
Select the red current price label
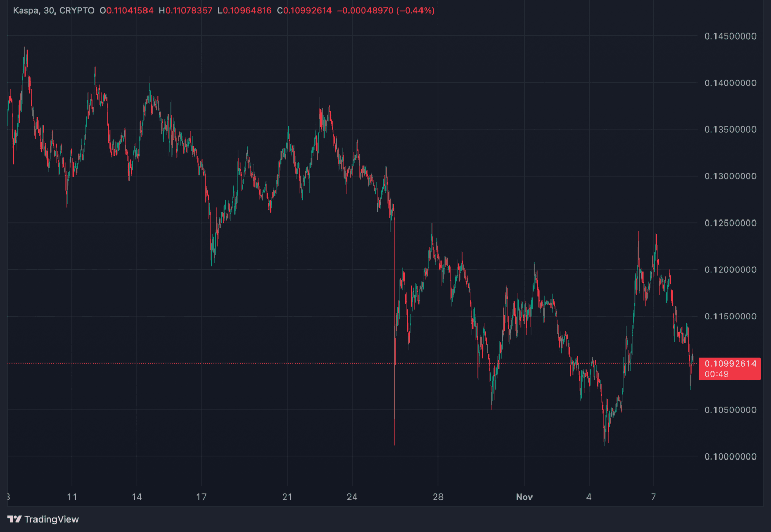pos(730,364)
